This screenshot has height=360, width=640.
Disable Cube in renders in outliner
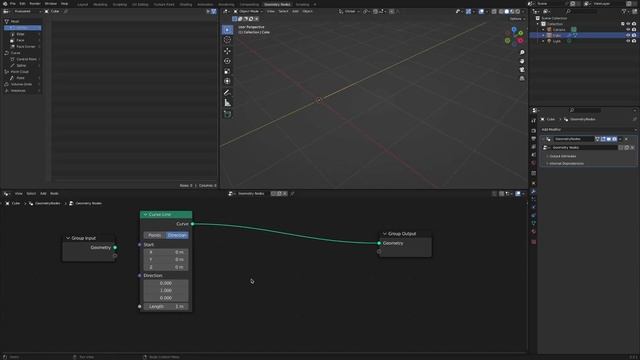(634, 36)
